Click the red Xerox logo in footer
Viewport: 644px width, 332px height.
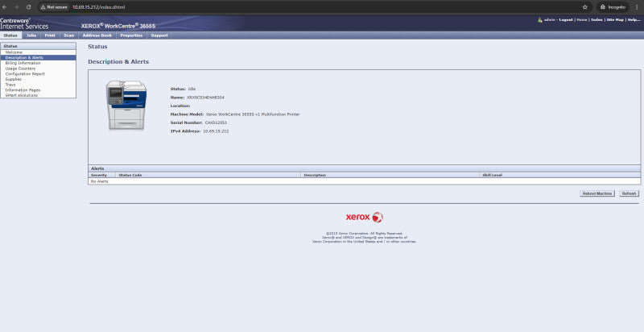(x=364, y=217)
